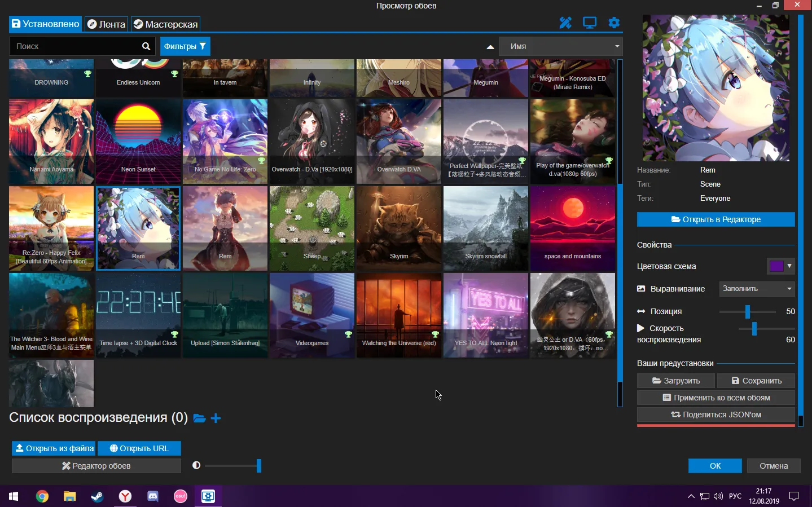
Task: Add new playlist with plus icon
Action: tap(216, 418)
